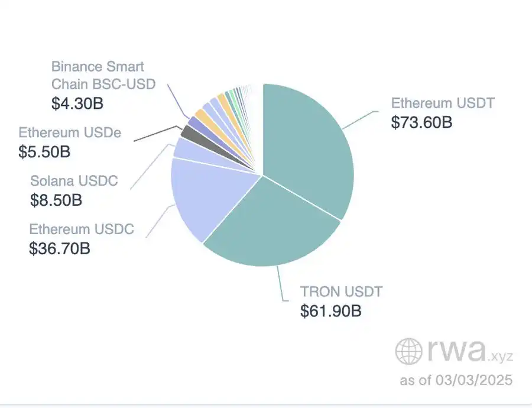
Task: Click the Ethereum USDT pie slice
Action: click(x=307, y=148)
